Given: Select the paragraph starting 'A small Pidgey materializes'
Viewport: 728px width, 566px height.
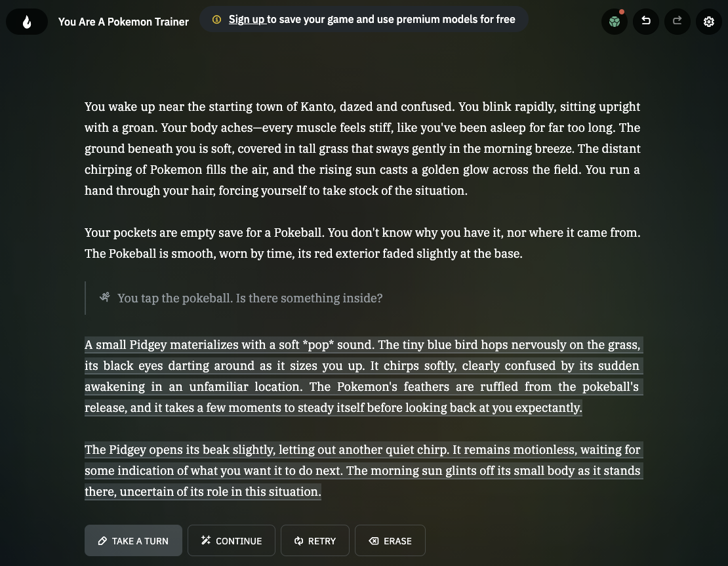Looking at the screenshot, I should click(x=363, y=376).
